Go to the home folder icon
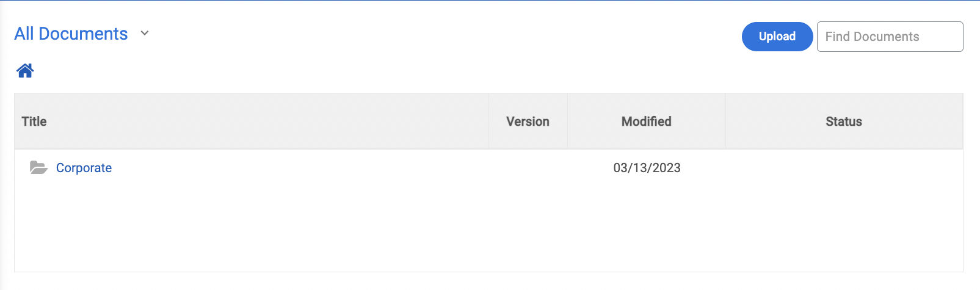Image resolution: width=980 pixels, height=290 pixels. coord(25,71)
